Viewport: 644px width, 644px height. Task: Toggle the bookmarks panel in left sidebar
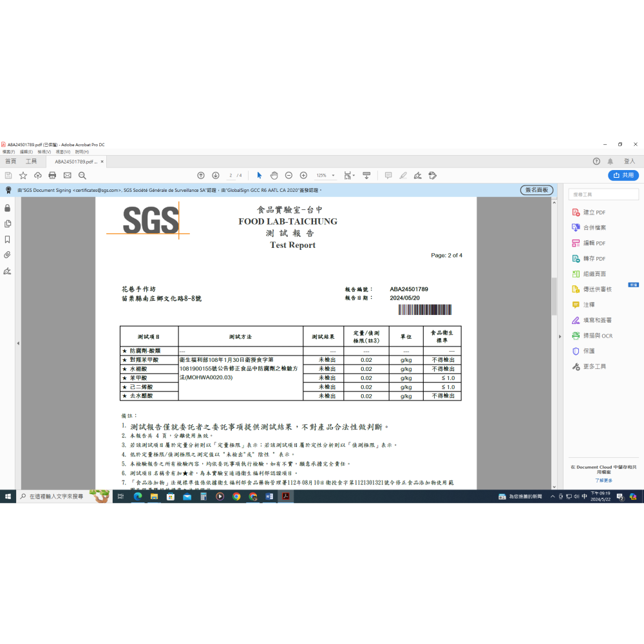[x=7, y=240]
